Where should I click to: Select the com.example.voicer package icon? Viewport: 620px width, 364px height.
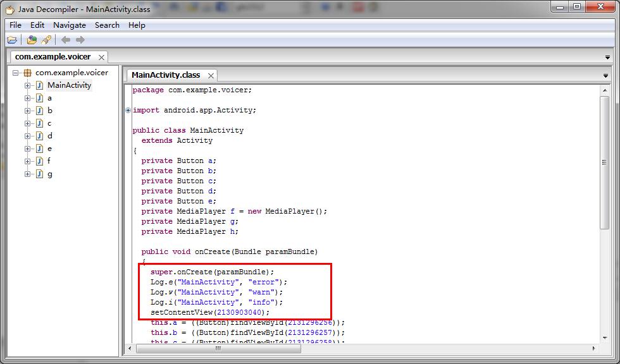27,73
